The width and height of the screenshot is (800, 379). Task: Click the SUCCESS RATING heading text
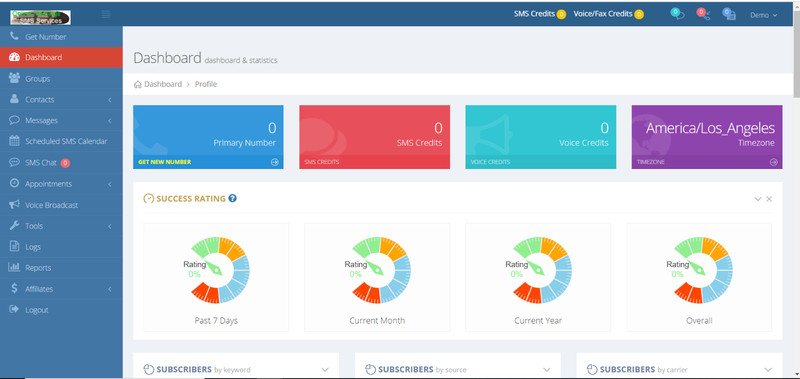(x=191, y=198)
